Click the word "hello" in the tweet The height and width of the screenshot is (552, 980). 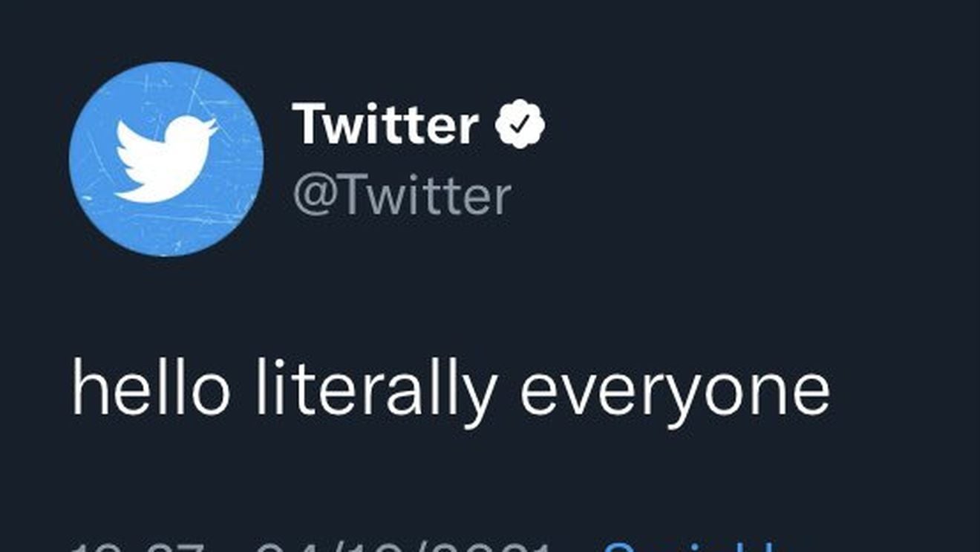[x=151, y=391]
